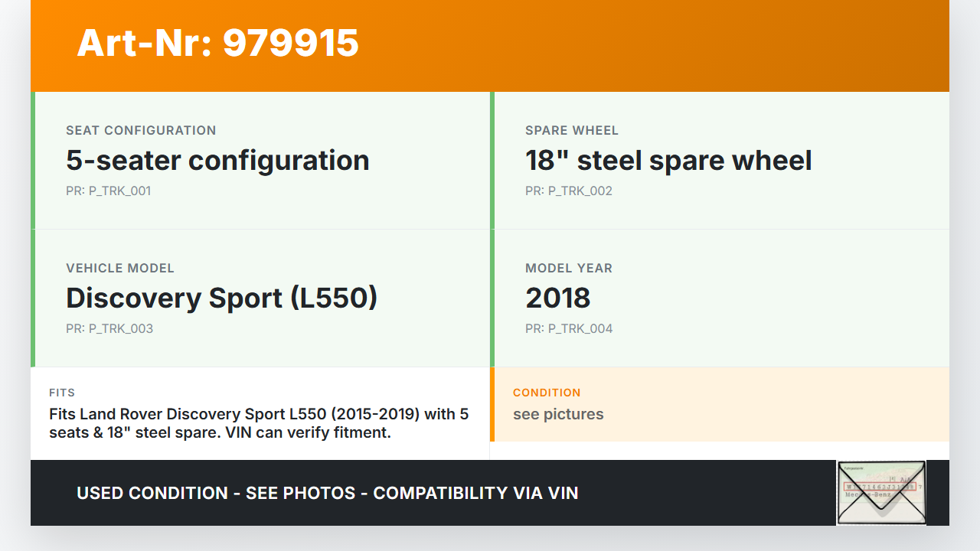
Task: Click the SPARE WHEEL label
Action: (x=571, y=130)
